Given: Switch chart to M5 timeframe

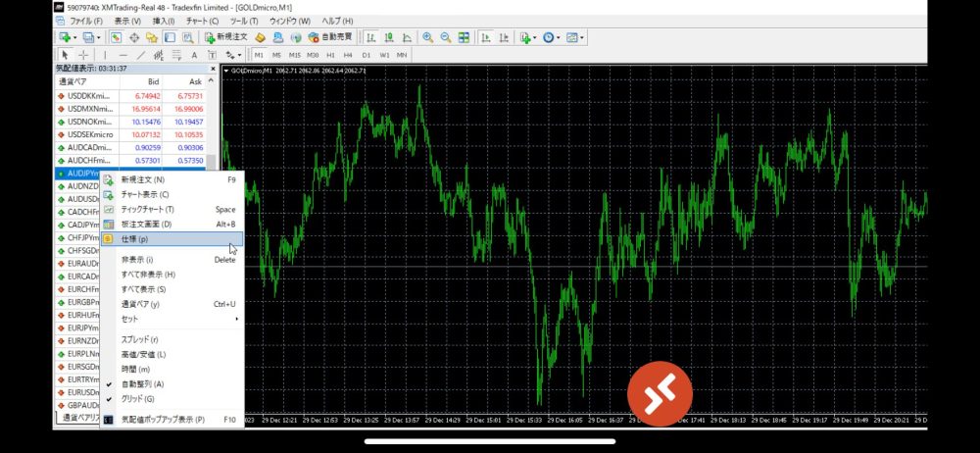Looking at the screenshot, I should [x=276, y=55].
